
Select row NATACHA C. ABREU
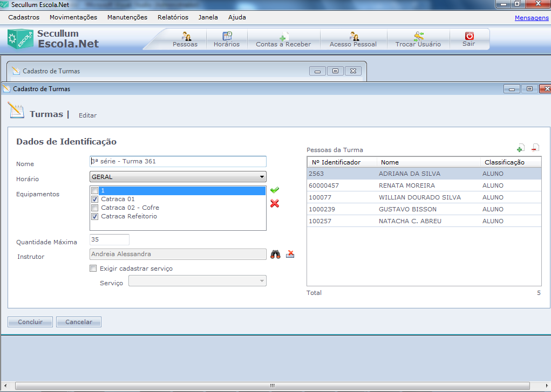424,221
